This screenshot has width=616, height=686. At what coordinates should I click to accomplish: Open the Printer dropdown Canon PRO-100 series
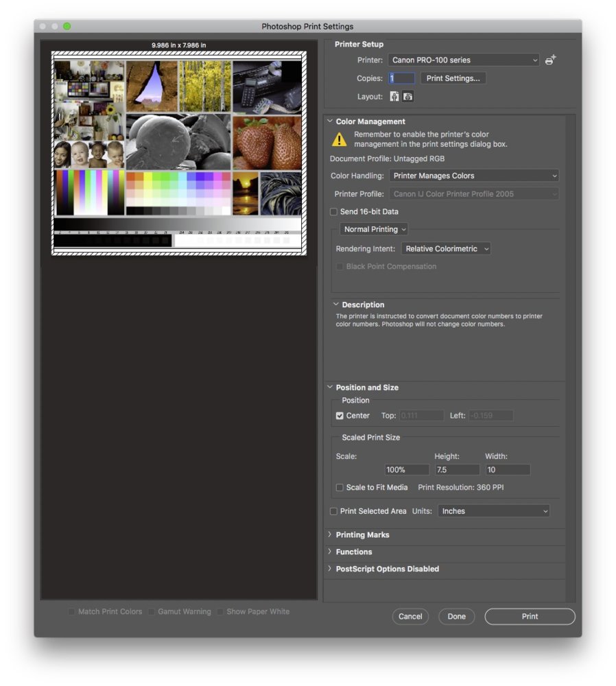click(464, 60)
